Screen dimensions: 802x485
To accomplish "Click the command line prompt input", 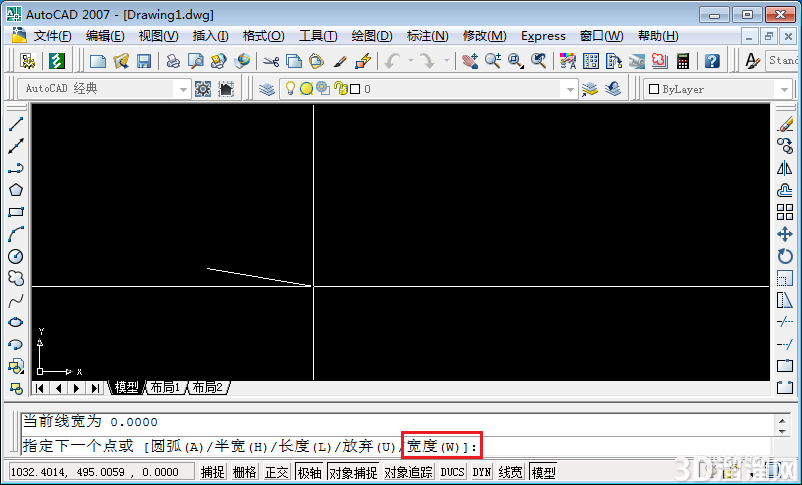I will pyautogui.click(x=396, y=446).
